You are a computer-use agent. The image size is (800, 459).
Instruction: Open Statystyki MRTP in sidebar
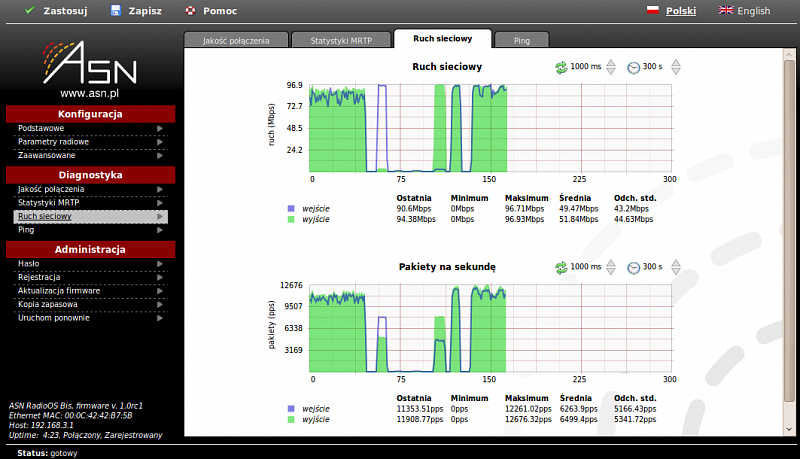(90, 203)
